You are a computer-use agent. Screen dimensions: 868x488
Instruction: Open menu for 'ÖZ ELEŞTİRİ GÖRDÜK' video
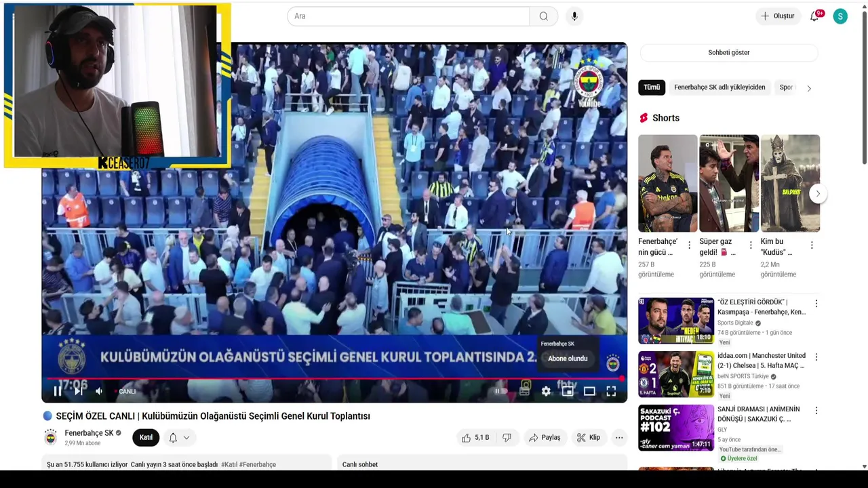point(816,304)
